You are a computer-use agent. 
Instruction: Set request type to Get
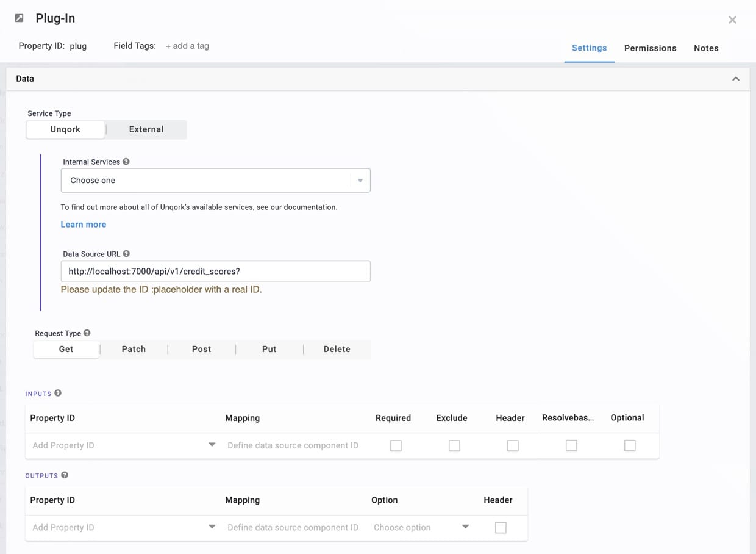[66, 349]
